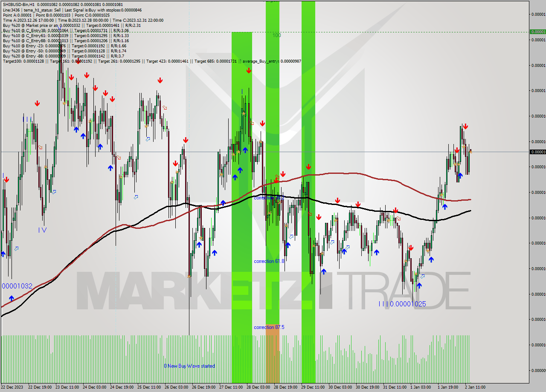546x392 pixels.
Task: Click the '27 Dec 11:00' time label
Action: [x=231, y=387]
